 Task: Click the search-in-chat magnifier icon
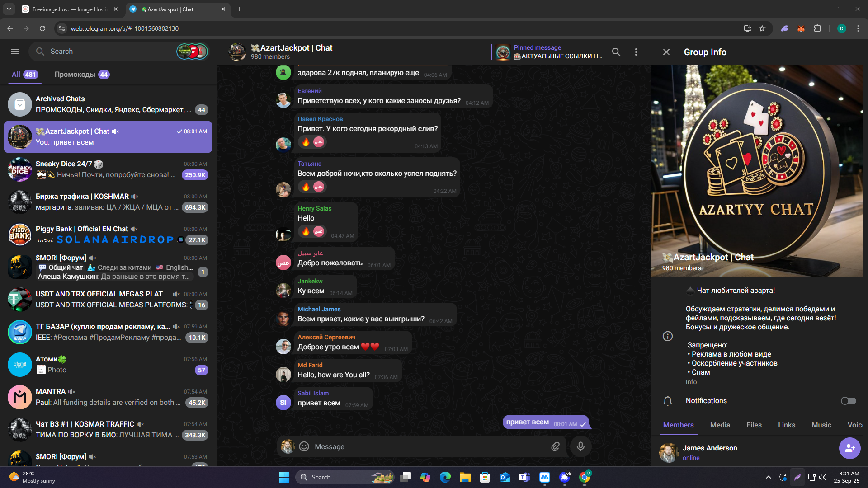click(616, 52)
